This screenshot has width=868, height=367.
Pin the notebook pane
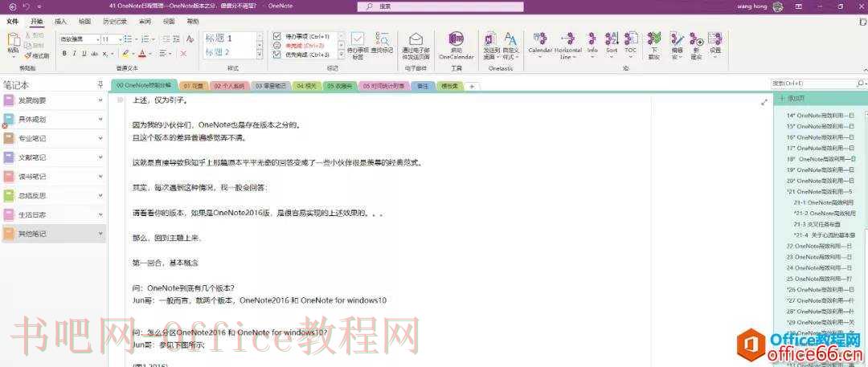pos(100,84)
